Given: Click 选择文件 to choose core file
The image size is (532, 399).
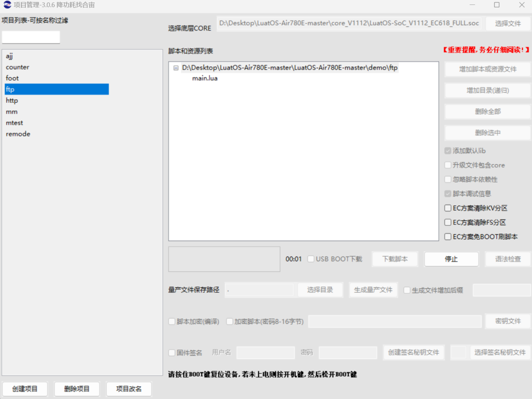Looking at the screenshot, I should click(507, 24).
